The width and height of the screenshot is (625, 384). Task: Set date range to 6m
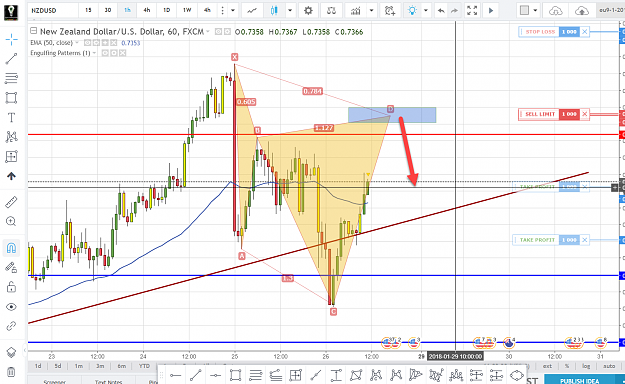[x=122, y=366]
